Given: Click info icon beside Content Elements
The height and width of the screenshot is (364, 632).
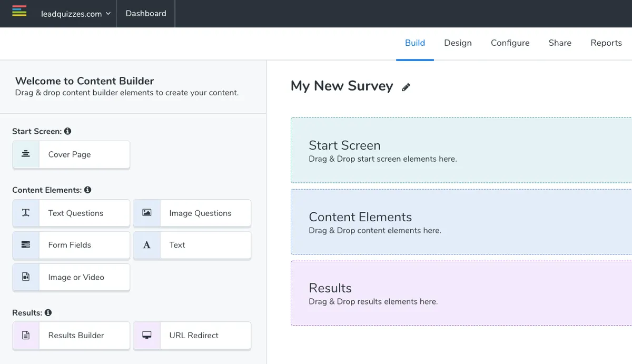Looking at the screenshot, I should click(x=88, y=190).
